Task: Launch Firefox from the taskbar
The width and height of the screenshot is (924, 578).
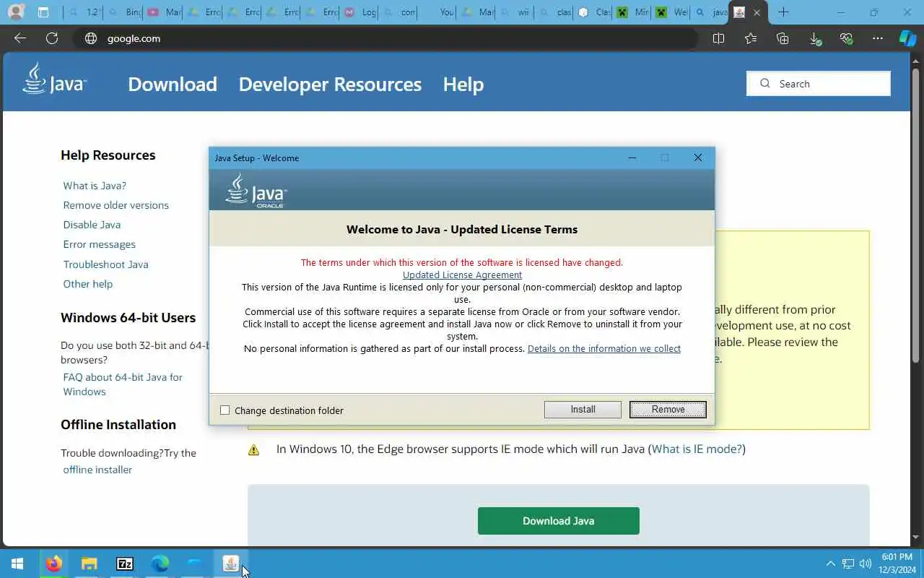Action: (53, 564)
